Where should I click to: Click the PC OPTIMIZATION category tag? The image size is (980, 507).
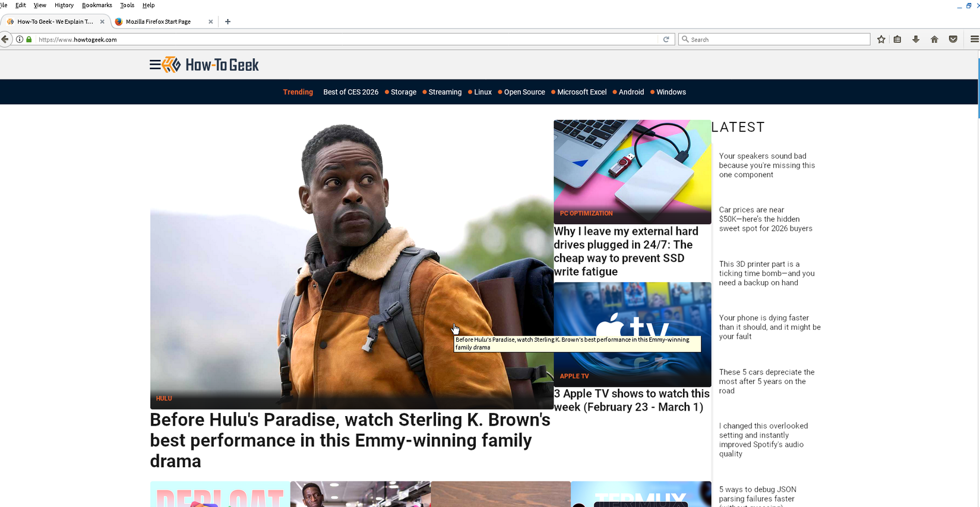(x=586, y=213)
